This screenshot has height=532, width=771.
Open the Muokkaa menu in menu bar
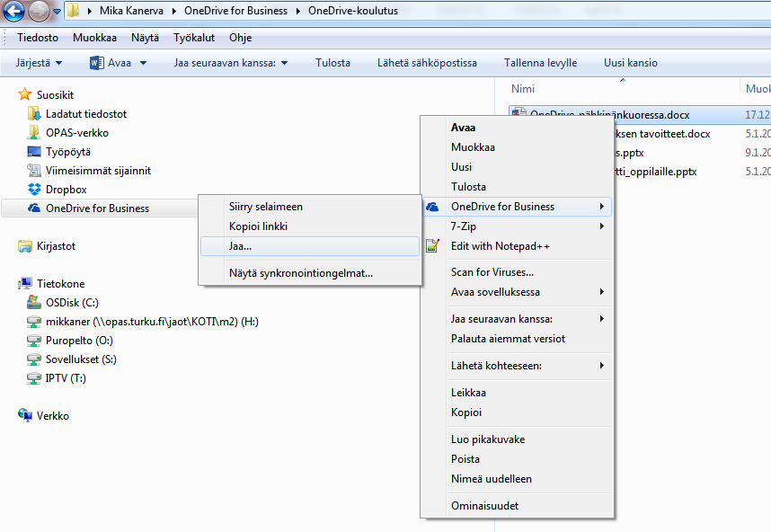coord(94,38)
